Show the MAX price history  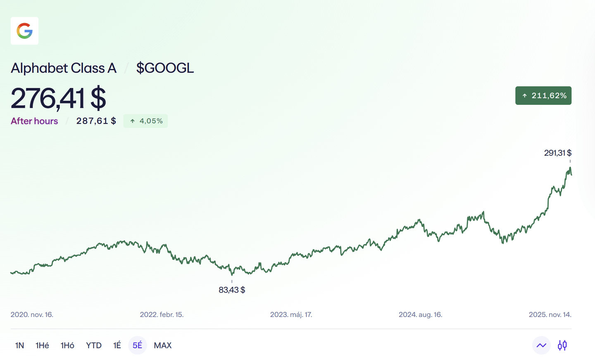click(x=162, y=345)
